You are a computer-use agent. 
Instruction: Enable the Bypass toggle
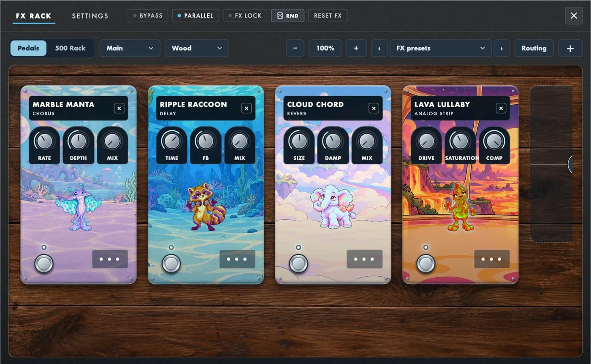coord(148,16)
